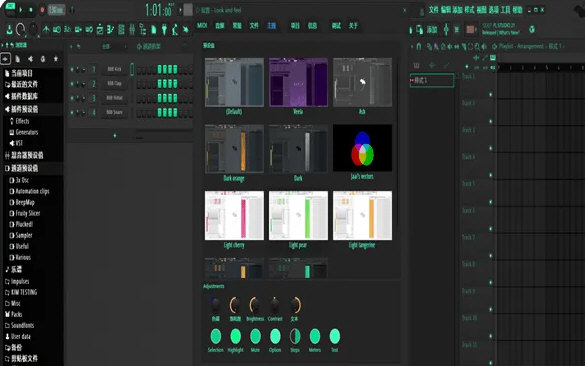Click the countdown 3-2-1 toolbar icon

[x=68, y=29]
